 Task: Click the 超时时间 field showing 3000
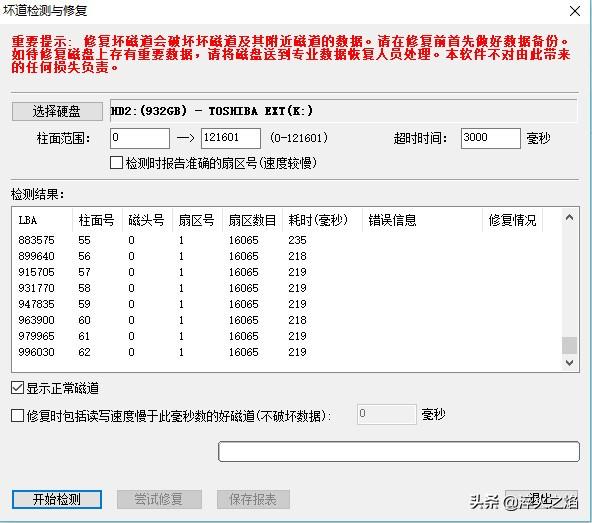490,138
